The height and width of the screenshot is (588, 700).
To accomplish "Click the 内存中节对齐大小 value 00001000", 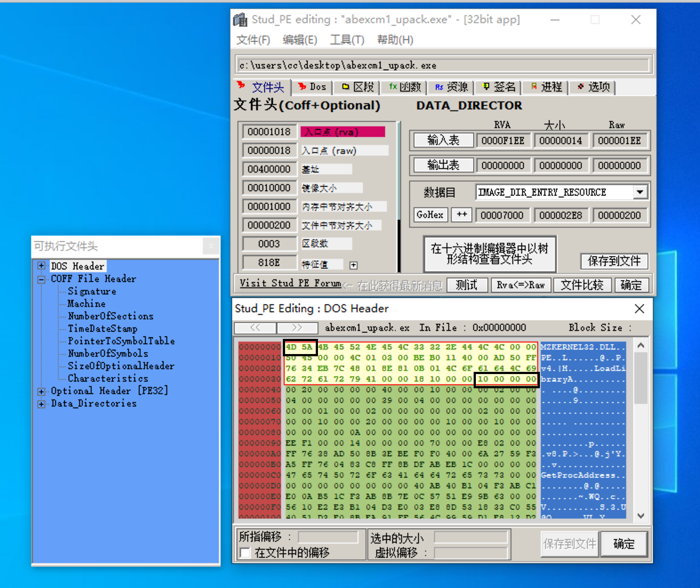I will click(269, 207).
